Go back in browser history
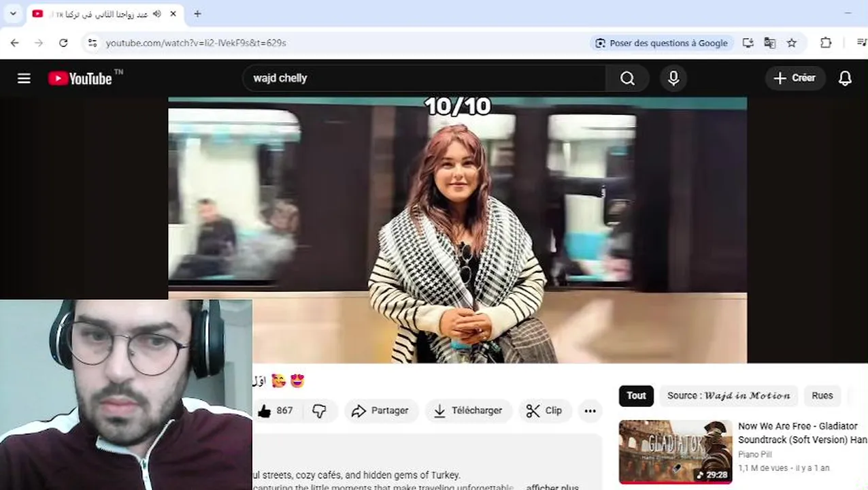 pyautogui.click(x=15, y=43)
